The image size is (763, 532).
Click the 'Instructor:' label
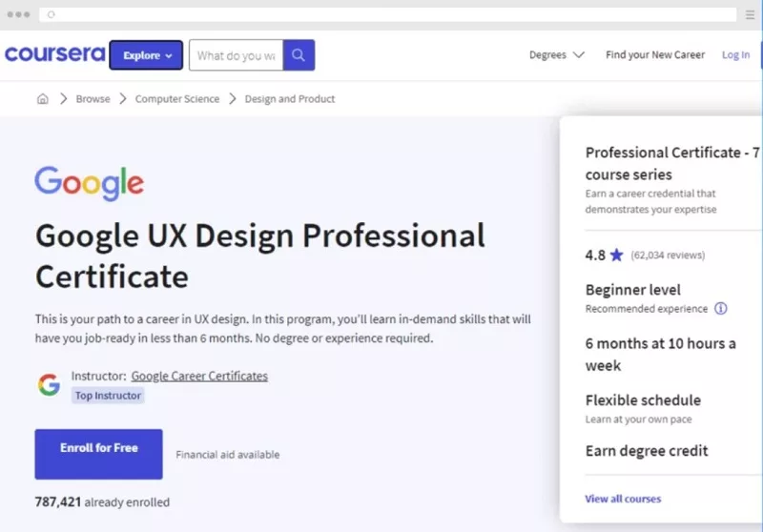[x=99, y=376]
